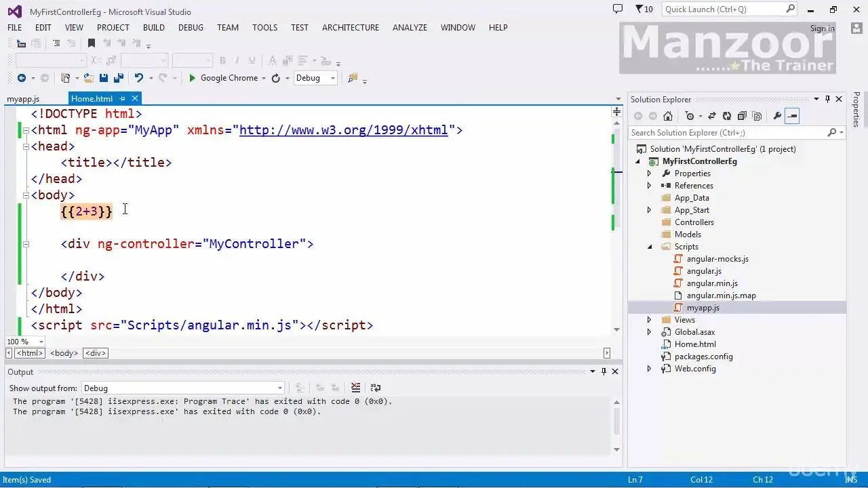Click the New Project toolbar icon
868x488 pixels.
[x=66, y=78]
